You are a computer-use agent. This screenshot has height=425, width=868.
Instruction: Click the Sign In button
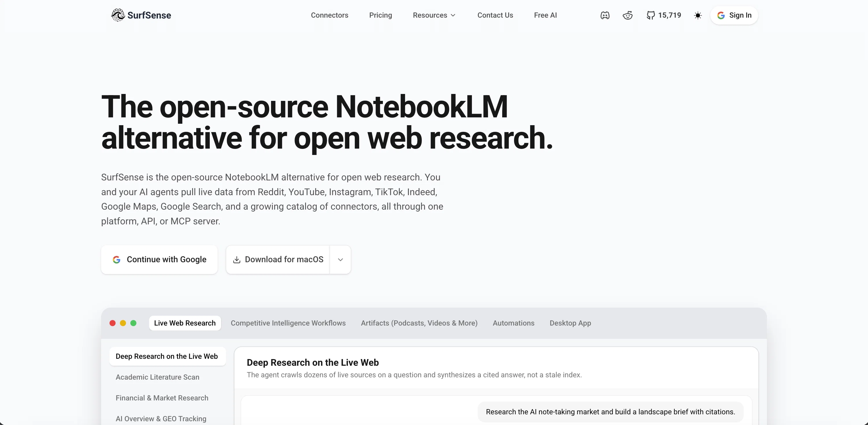(734, 16)
